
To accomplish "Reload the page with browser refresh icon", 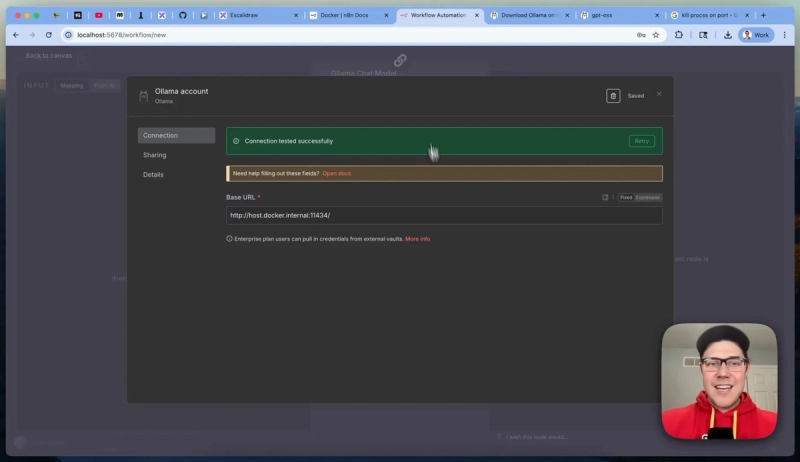I will pos(48,35).
